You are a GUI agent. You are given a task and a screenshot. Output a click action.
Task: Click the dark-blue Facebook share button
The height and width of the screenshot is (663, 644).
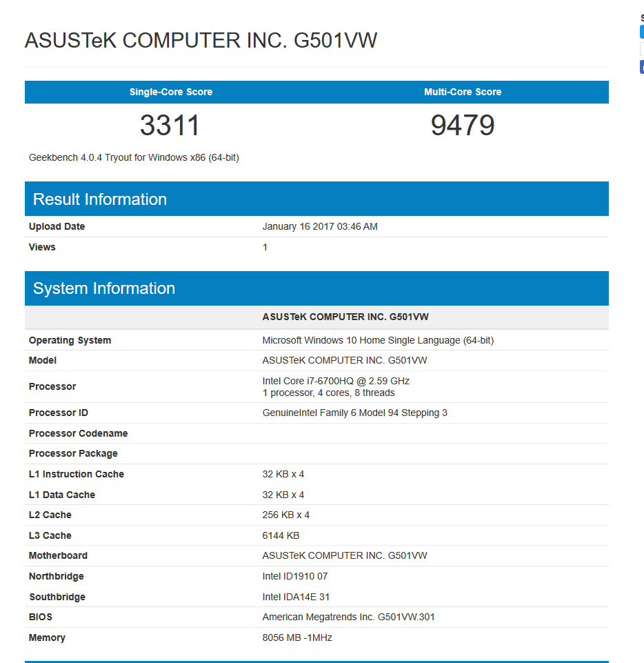(642, 67)
